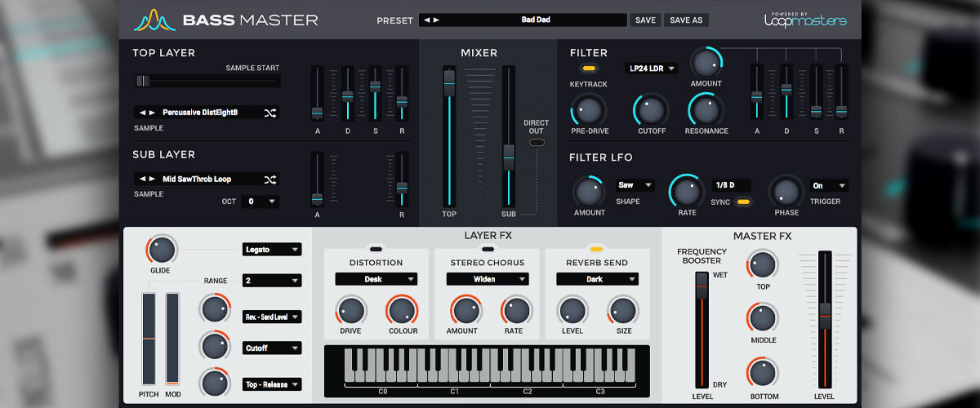Randomize the Sub Layer sample with shuffle icon
The image size is (980, 408).
pyautogui.click(x=270, y=179)
